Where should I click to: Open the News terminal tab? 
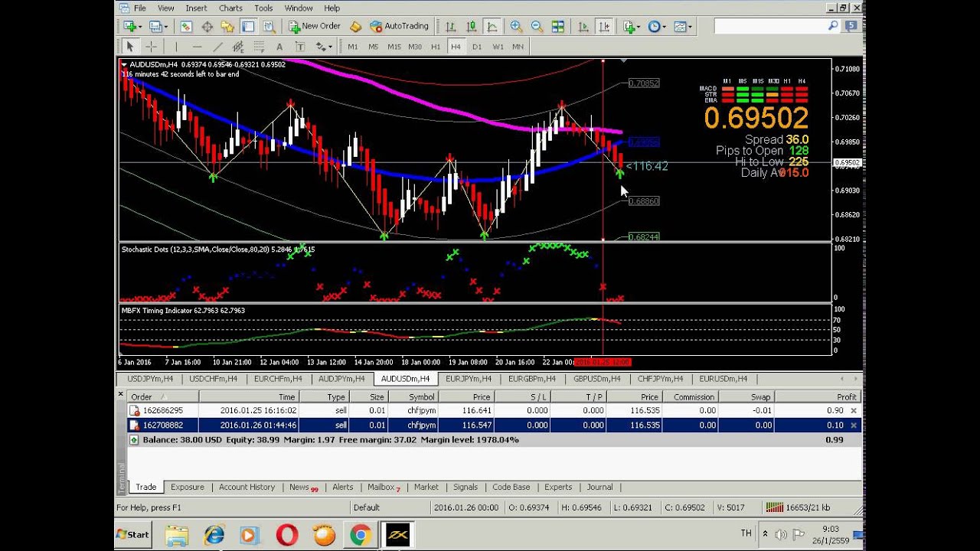(x=302, y=487)
